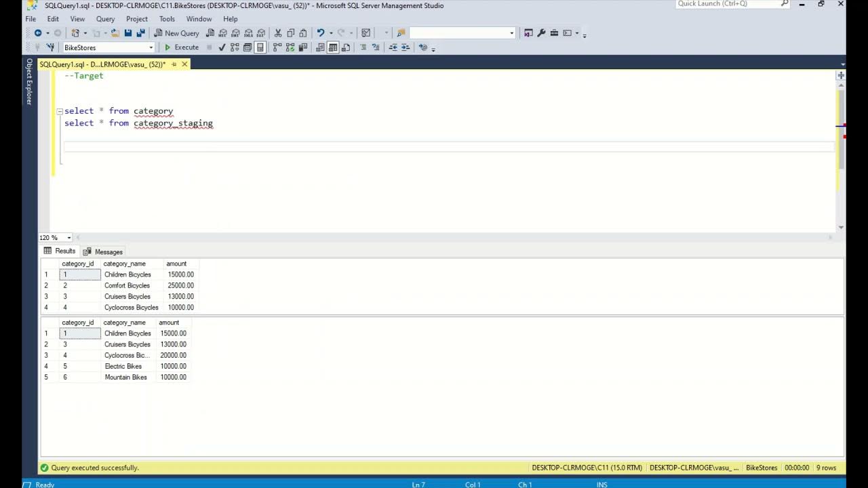
Task: Open SQL editor toolbar overflow options
Action: pos(433,49)
